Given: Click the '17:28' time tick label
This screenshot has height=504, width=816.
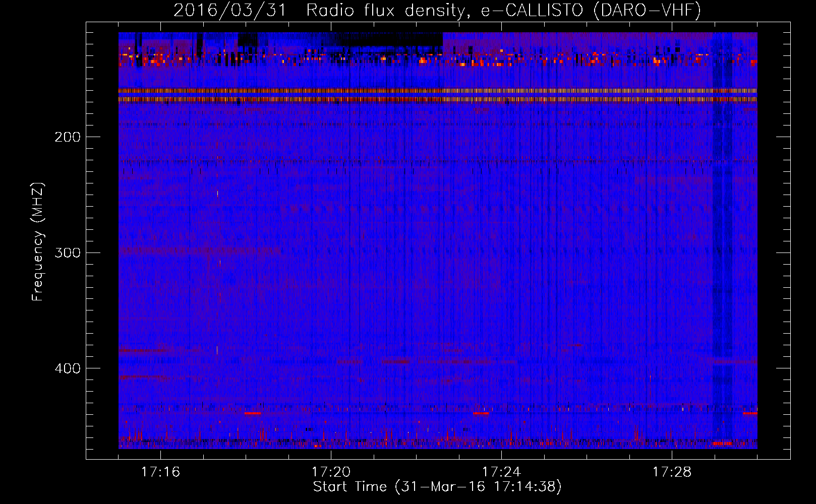Looking at the screenshot, I should [672, 472].
